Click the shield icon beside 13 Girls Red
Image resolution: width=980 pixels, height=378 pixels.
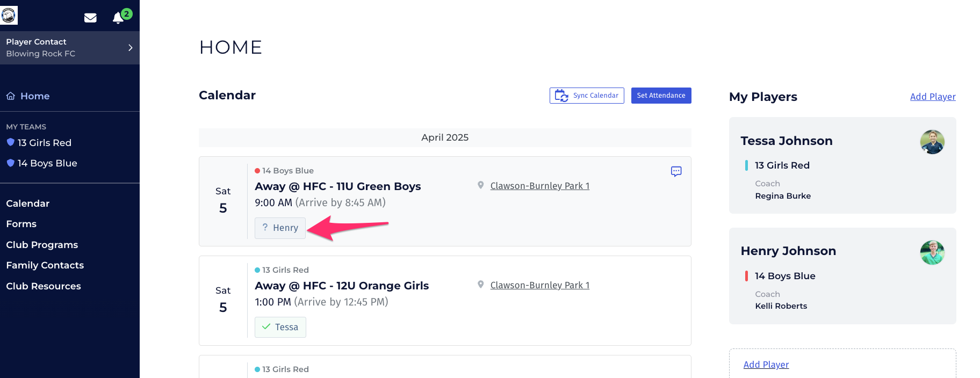pyautogui.click(x=11, y=142)
